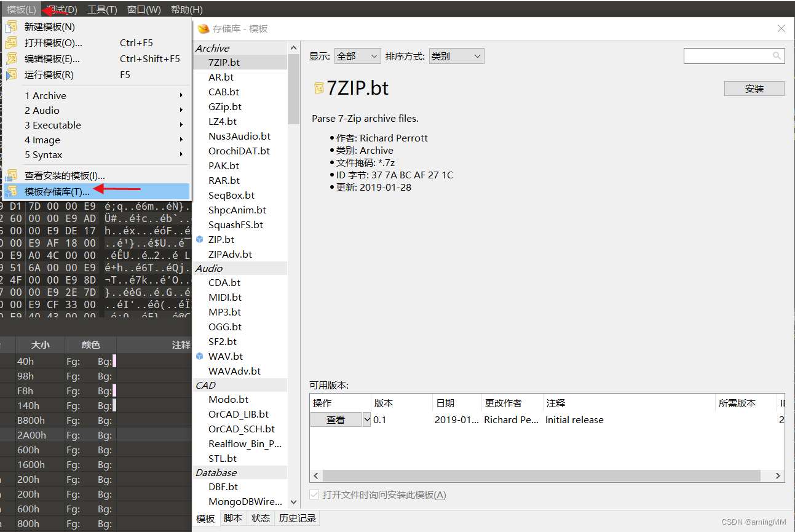Click the versions table left scroll arrow
Image resolution: width=795 pixels, height=532 pixels.
tap(316, 475)
